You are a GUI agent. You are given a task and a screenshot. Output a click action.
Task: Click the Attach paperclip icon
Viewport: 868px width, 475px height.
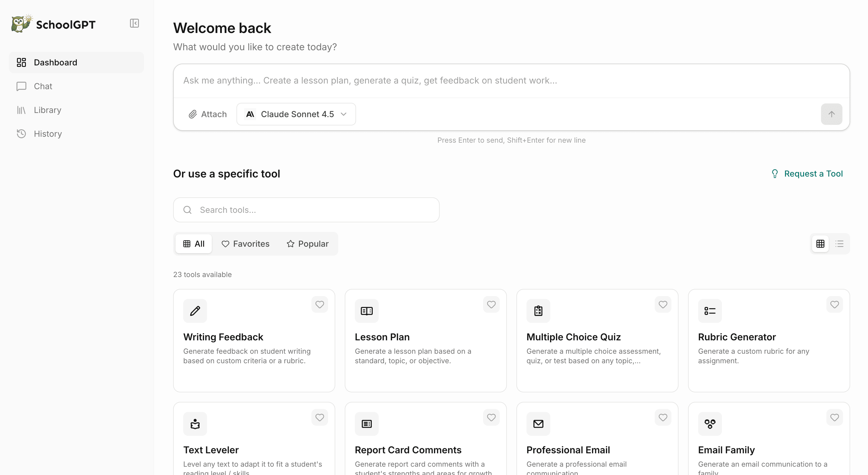pyautogui.click(x=193, y=114)
